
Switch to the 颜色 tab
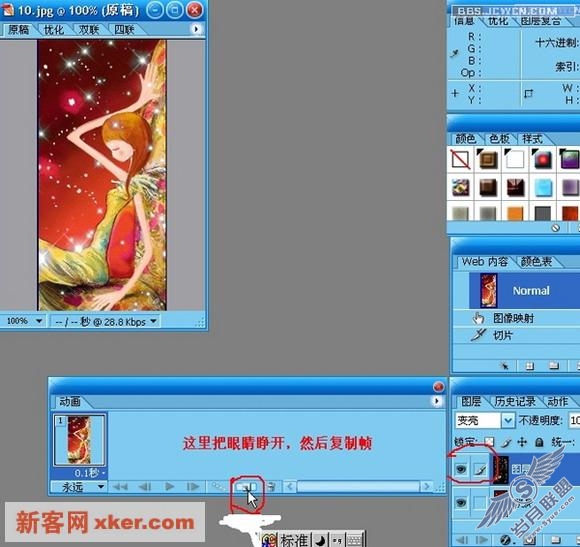pyautogui.click(x=466, y=139)
